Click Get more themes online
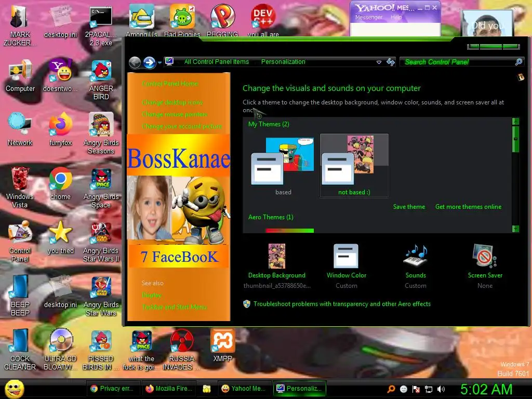Screen dimensions: 532x399 (x=468, y=207)
